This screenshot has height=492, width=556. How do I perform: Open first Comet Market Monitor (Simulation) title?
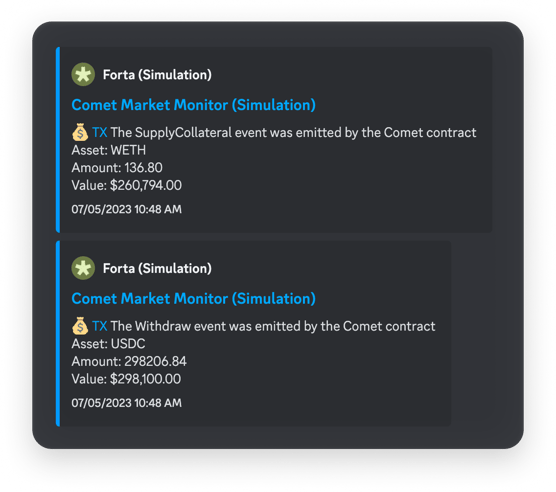[194, 105]
